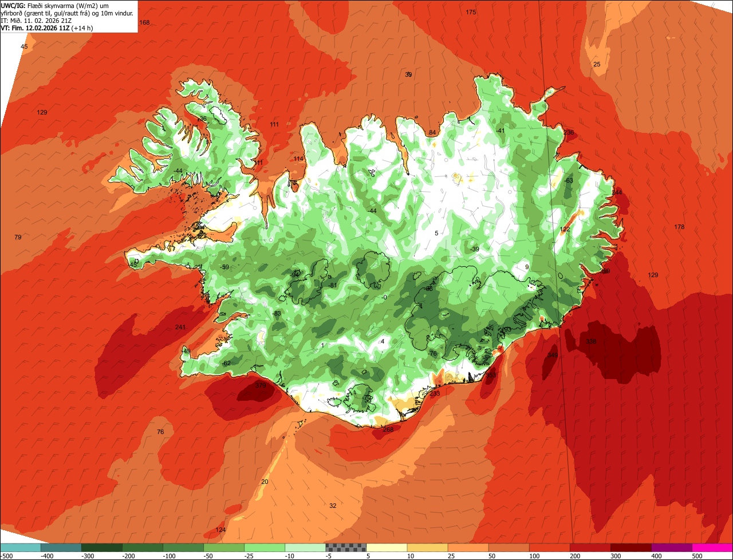Pick the -200 to -100 dark green legend swatch

click(142, 547)
